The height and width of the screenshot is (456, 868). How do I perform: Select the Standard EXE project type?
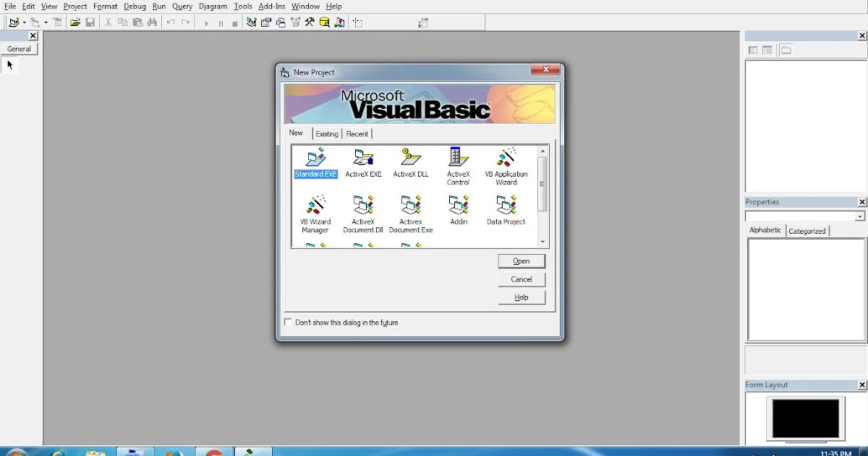point(316,164)
